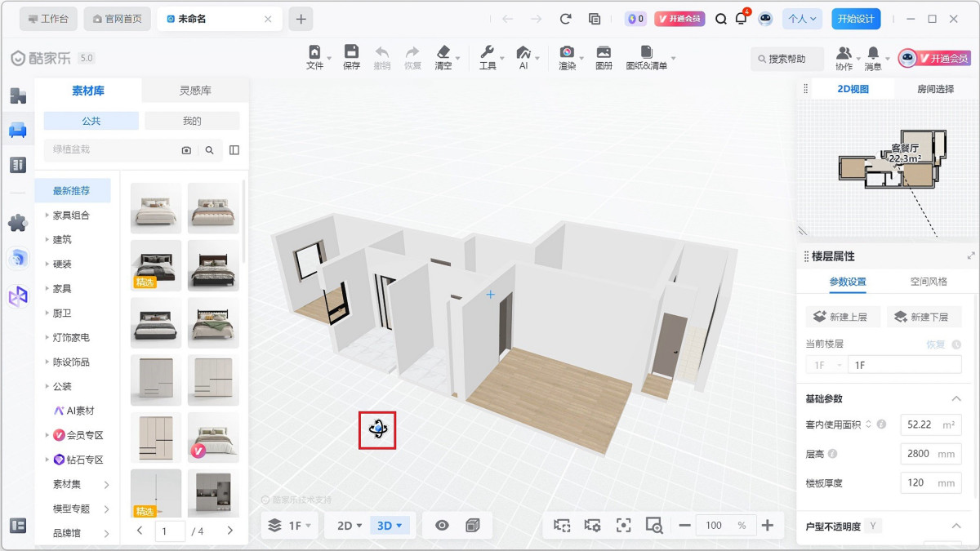Switch to 3D view mode
This screenshot has height=551, width=980.
point(389,525)
